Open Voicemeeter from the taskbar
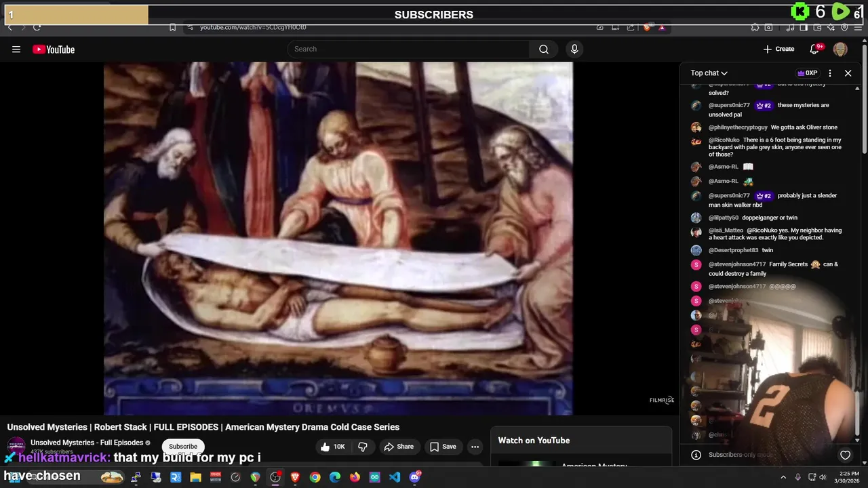The image size is (868, 488). click(216, 477)
